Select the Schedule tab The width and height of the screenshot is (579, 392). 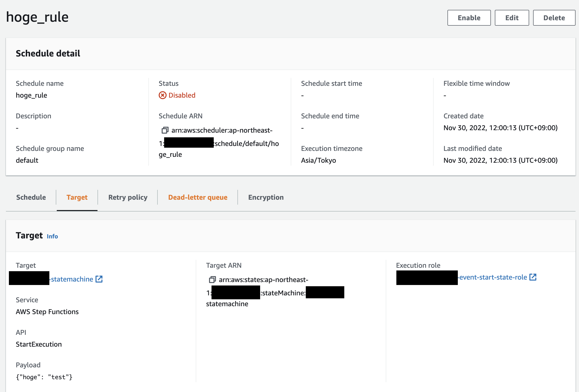[31, 197]
